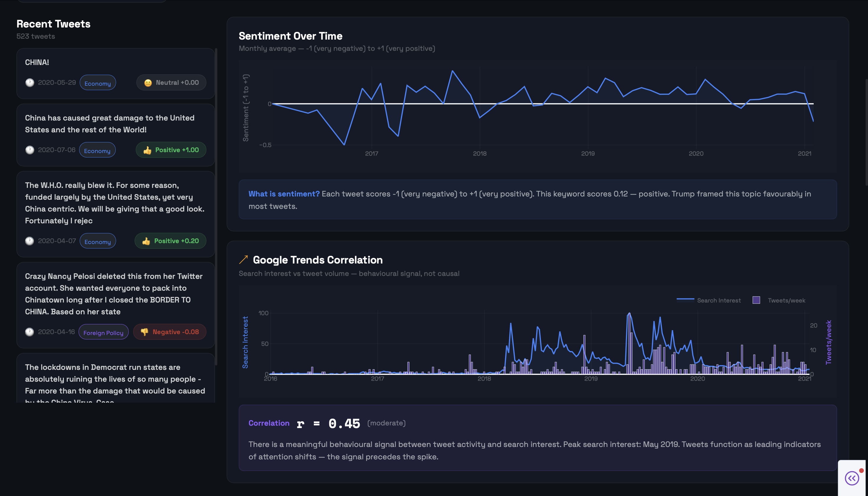Toggle the Search Interest legend series

pos(718,300)
